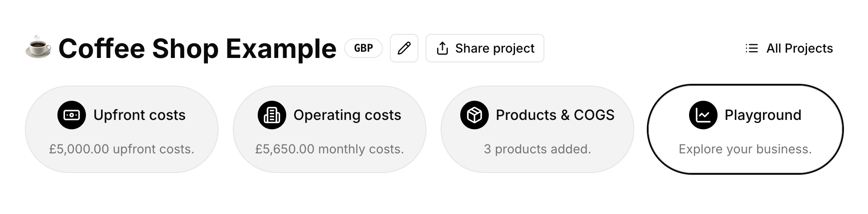Click the GBP currency badge

tap(363, 48)
